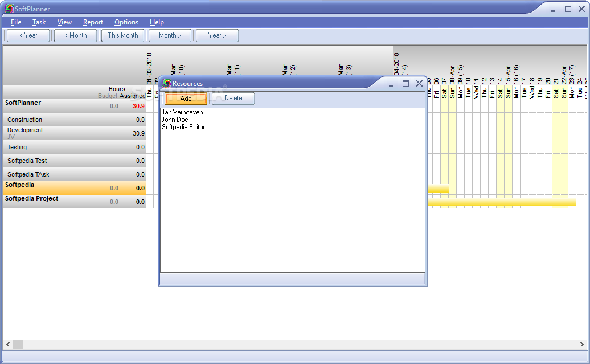Click the 'Thu 01-03-2018' date header
Image resolution: width=590 pixels, height=364 pixels.
tap(149, 75)
